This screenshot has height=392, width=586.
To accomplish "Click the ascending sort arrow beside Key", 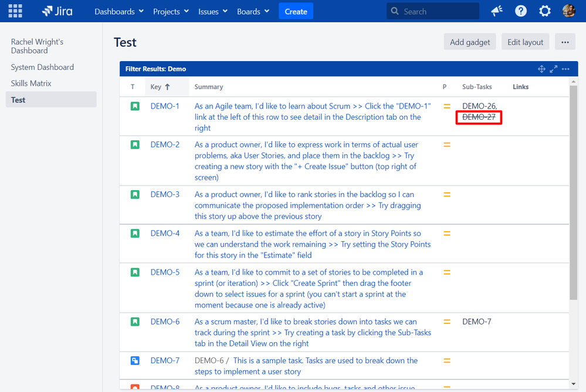I will click(167, 87).
